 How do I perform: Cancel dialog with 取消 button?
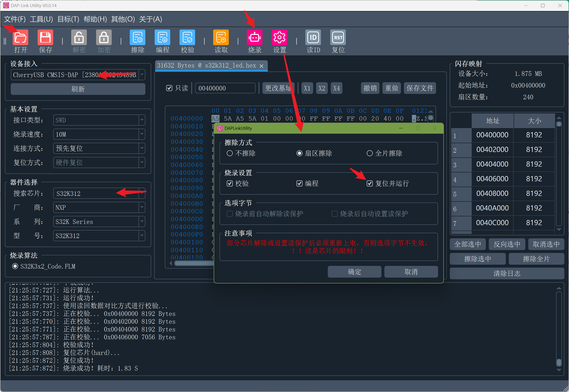coord(411,272)
